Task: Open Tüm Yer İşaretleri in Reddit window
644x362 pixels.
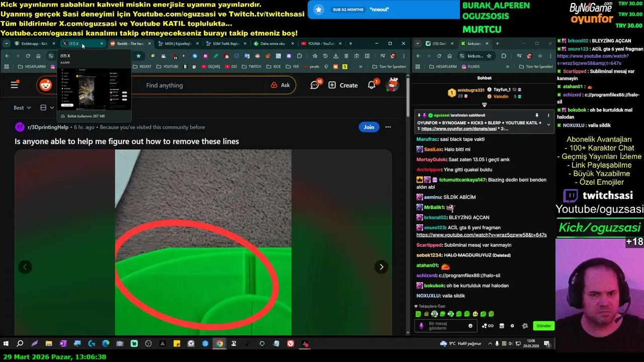Action: (388, 66)
